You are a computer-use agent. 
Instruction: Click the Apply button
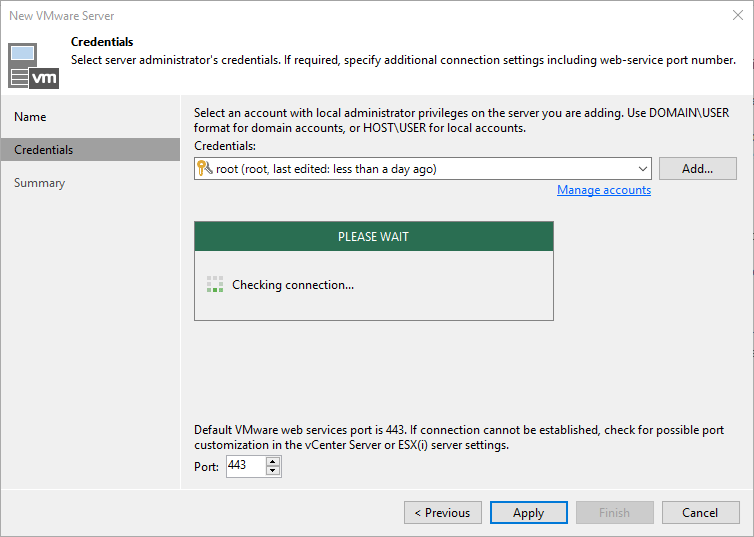pos(528,512)
